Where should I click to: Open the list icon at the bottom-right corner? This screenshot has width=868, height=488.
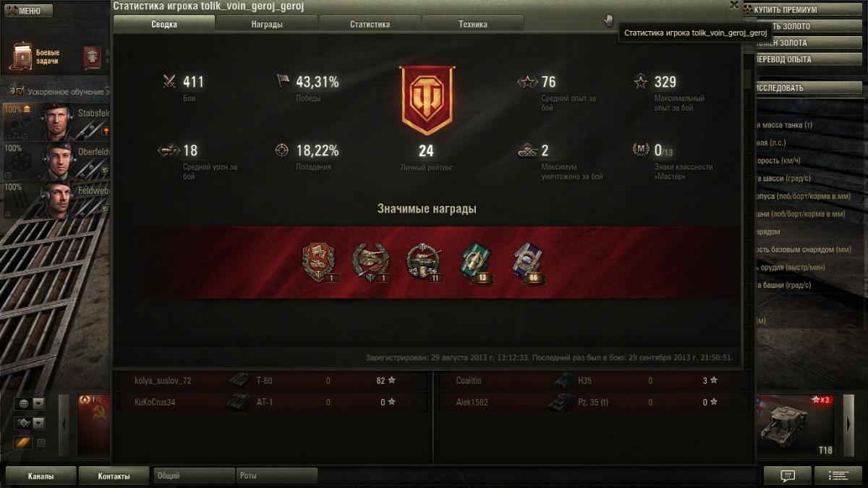click(x=838, y=476)
